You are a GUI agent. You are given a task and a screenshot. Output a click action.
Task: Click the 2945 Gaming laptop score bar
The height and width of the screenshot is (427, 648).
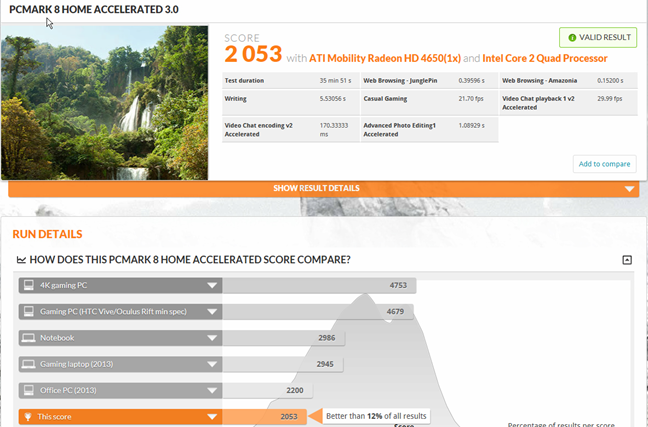[x=283, y=364]
